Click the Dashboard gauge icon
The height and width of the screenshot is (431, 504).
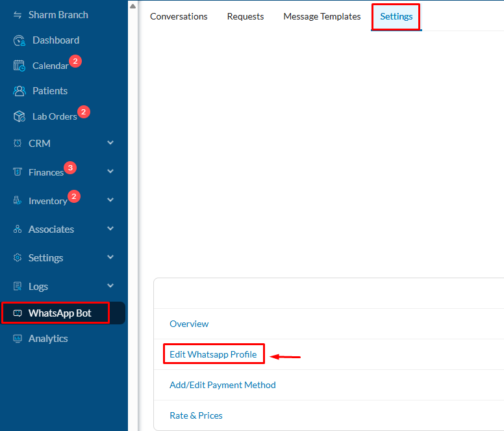[x=19, y=40]
